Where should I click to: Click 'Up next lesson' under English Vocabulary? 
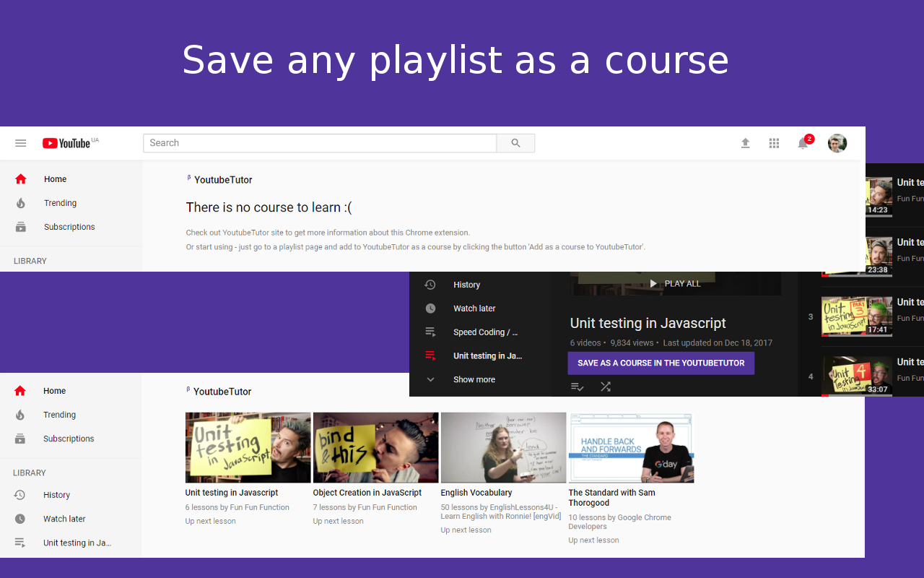(x=466, y=530)
